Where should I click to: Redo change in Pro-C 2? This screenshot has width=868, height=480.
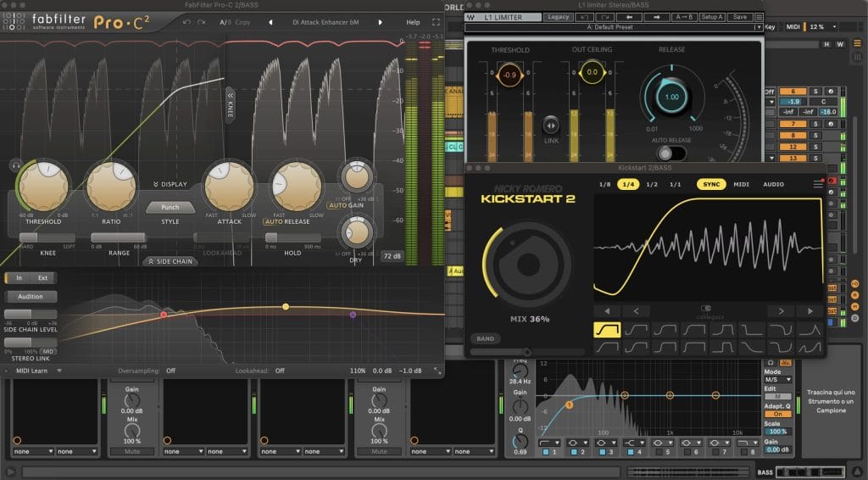click(x=202, y=22)
